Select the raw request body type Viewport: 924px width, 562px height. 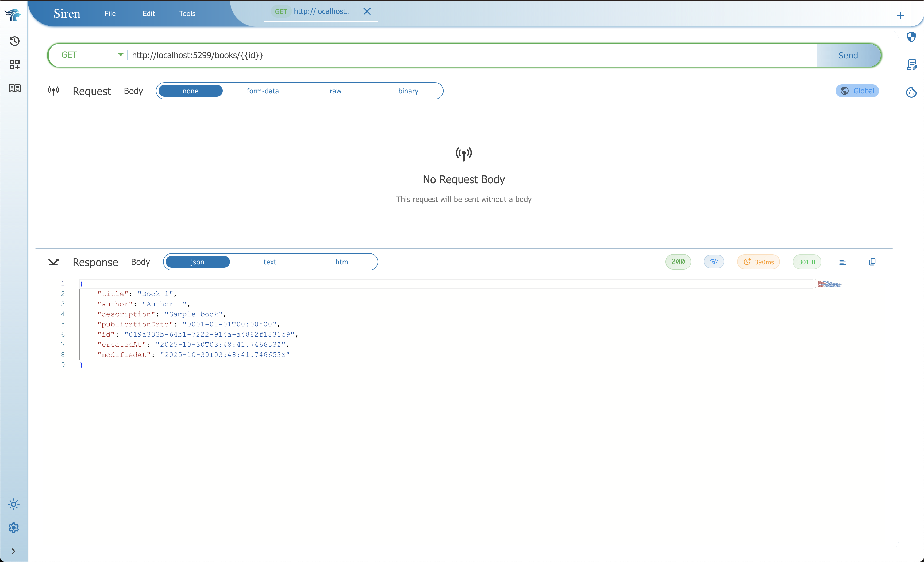335,91
